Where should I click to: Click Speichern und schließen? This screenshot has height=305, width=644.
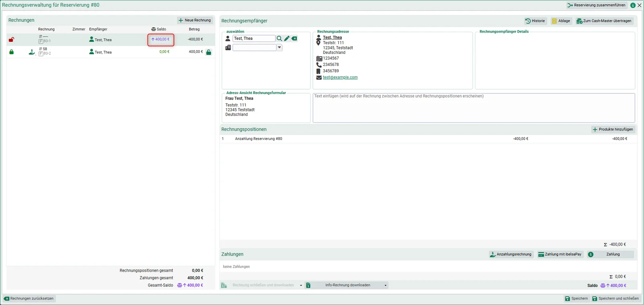[615, 299]
